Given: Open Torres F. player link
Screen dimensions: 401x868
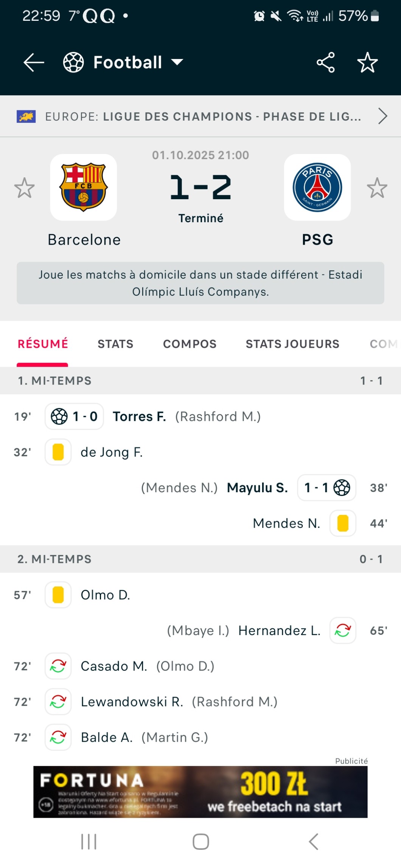Looking at the screenshot, I should pyautogui.click(x=139, y=417).
